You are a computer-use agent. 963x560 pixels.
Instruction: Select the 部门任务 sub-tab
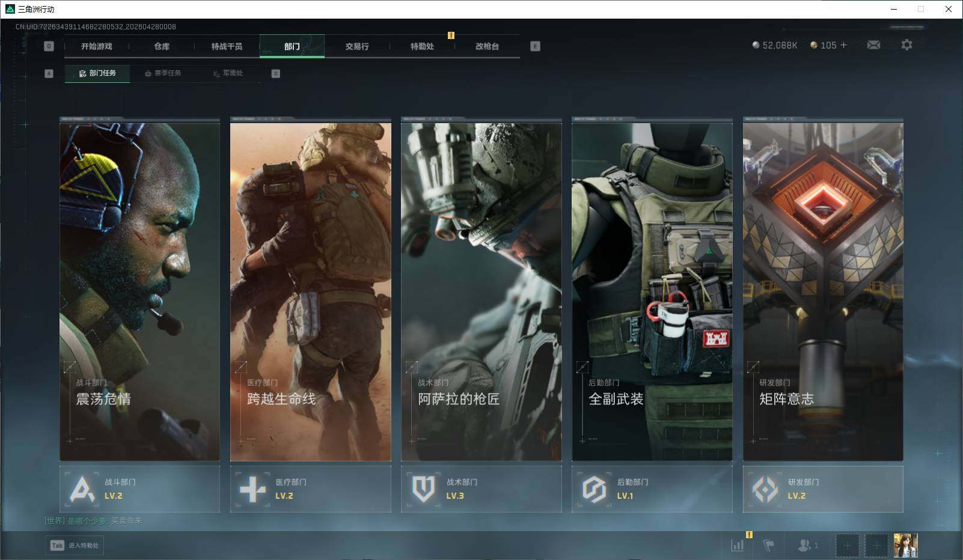pos(97,73)
